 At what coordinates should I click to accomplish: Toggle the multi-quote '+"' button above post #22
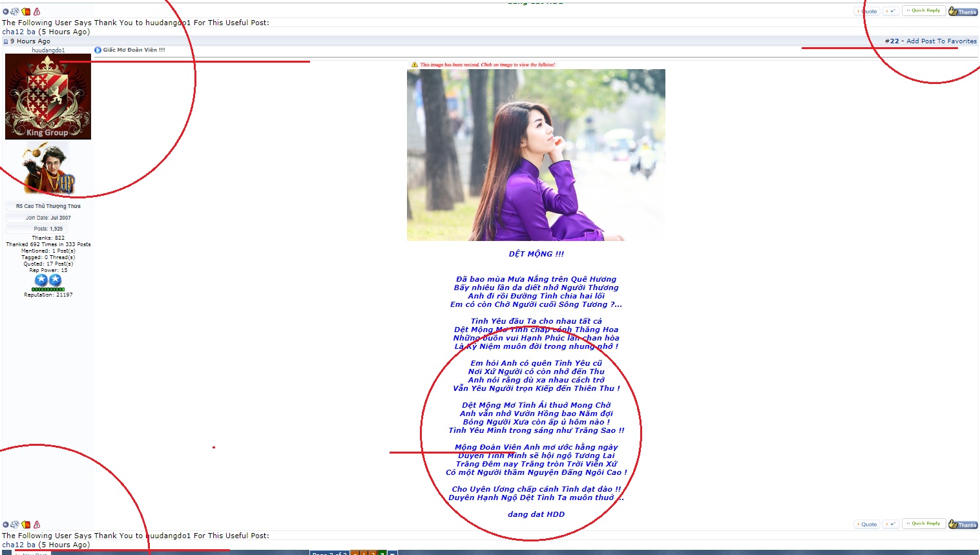coord(891,11)
